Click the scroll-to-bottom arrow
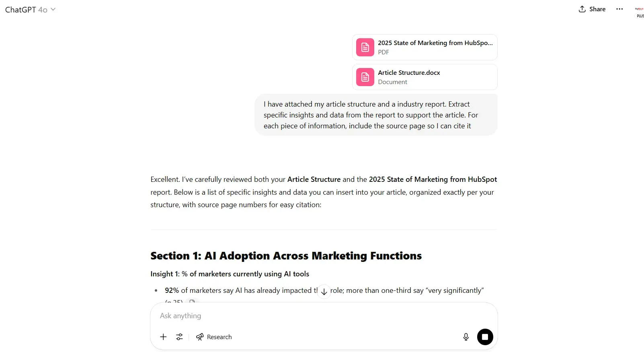The image size is (644, 352). coord(324,291)
